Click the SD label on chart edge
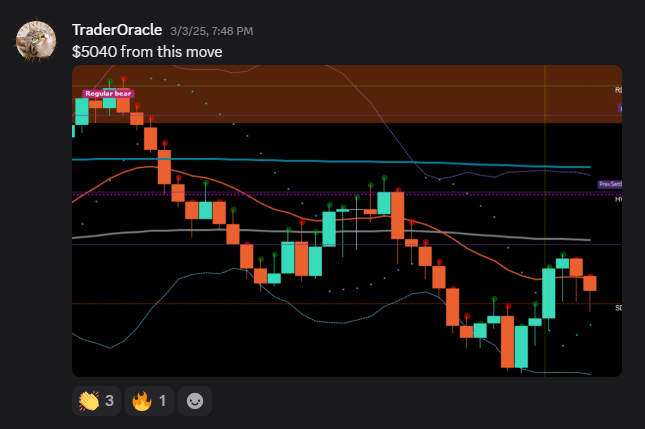 (618, 308)
